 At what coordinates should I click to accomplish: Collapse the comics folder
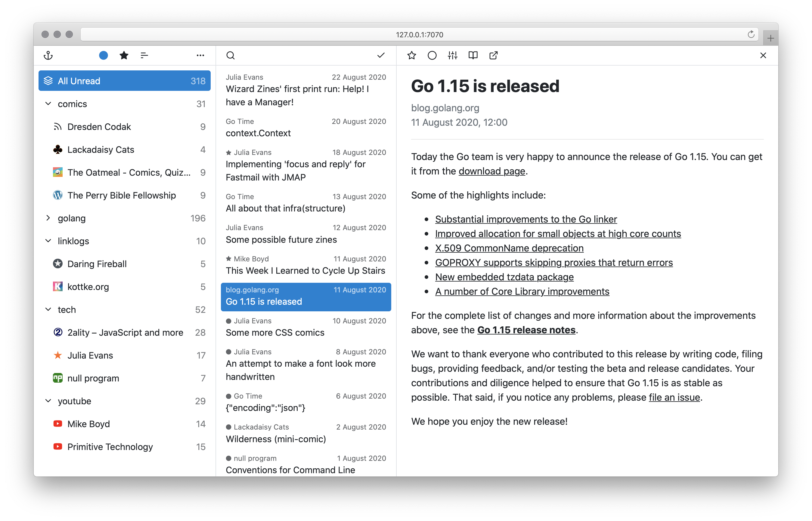click(48, 104)
